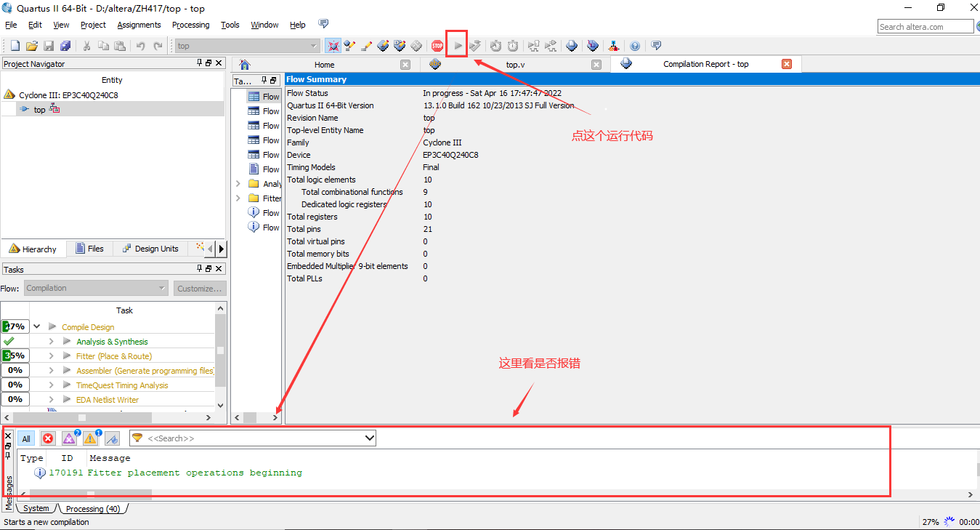Toggle critical warning filter with purple triangle
980x530 pixels.
[69, 438]
